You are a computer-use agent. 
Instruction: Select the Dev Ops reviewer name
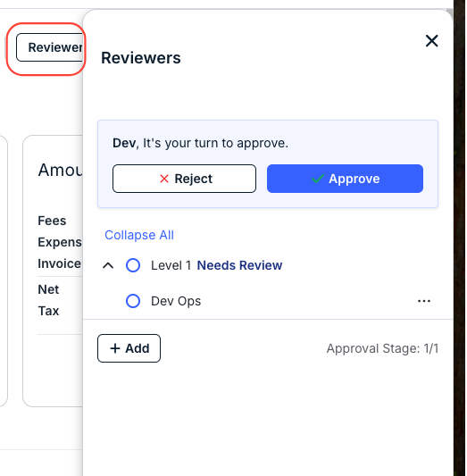click(176, 301)
